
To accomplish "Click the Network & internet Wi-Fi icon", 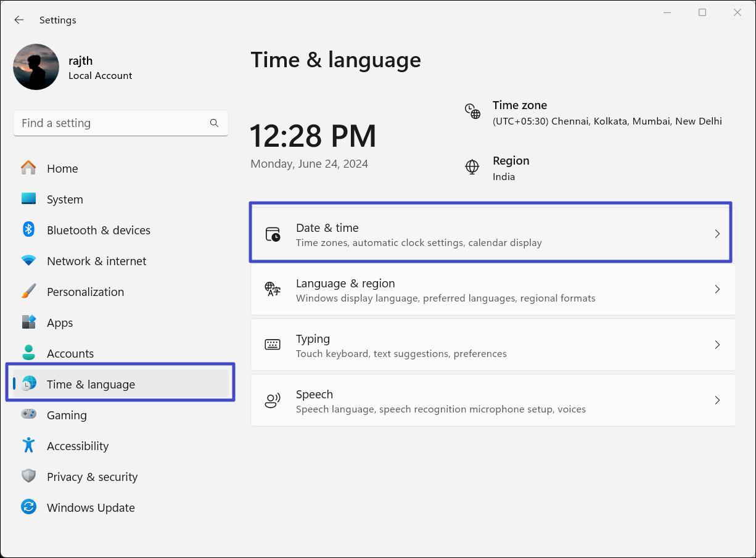I will (28, 261).
